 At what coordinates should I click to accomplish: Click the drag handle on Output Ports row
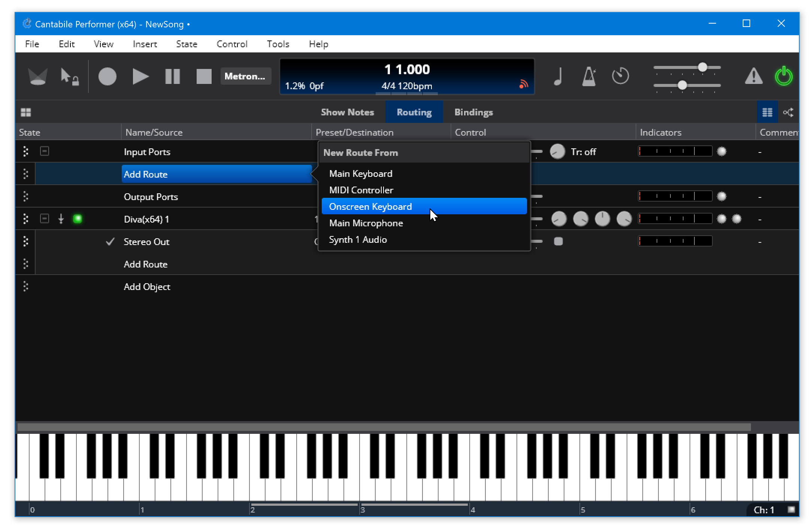[x=25, y=196]
